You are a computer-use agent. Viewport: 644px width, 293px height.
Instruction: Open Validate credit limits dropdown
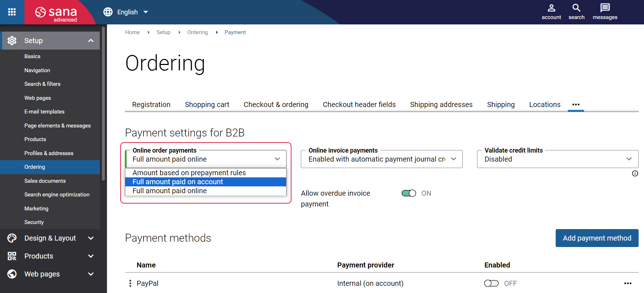tap(557, 159)
